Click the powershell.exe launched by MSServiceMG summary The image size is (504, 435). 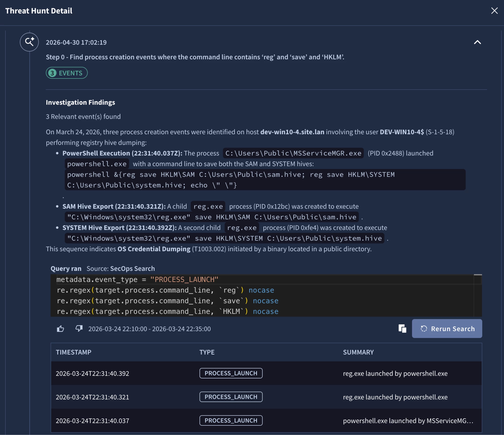(408, 420)
